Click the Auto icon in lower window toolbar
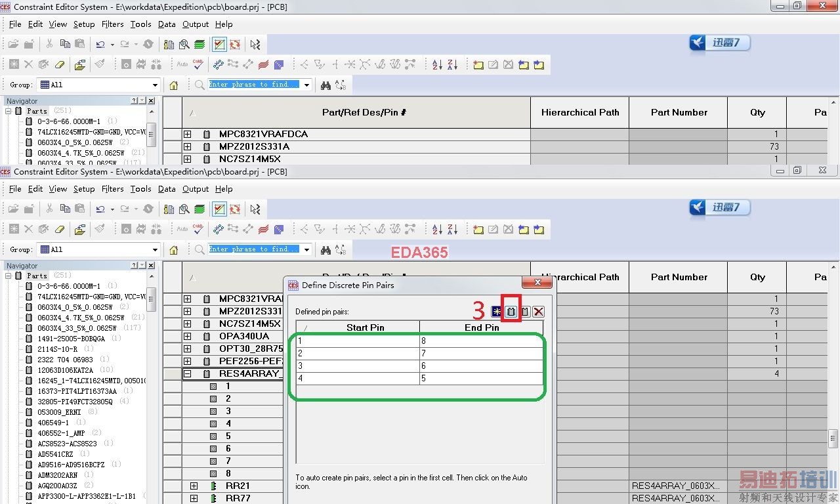This screenshot has width=840, height=504. tap(182, 229)
